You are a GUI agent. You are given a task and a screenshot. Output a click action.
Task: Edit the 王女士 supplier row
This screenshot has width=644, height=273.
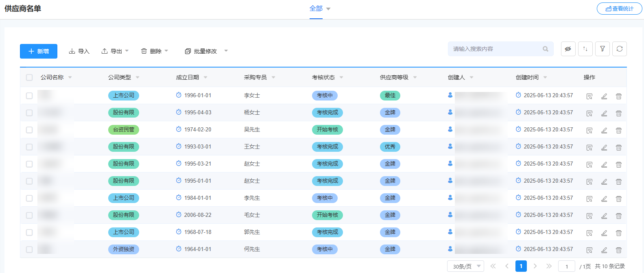(x=604, y=148)
